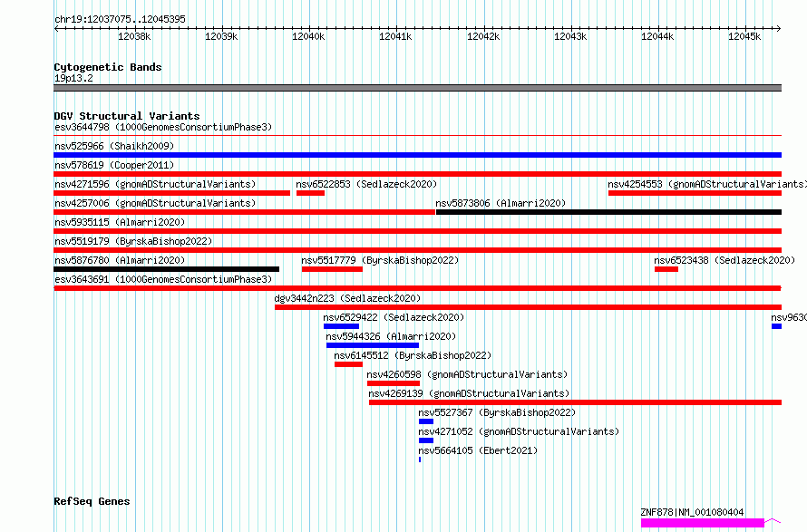Click the ruler's right end arrow

coord(779,29)
